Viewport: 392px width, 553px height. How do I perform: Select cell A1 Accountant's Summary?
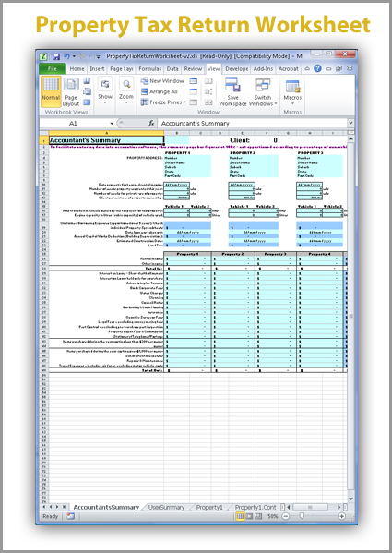tap(106, 140)
